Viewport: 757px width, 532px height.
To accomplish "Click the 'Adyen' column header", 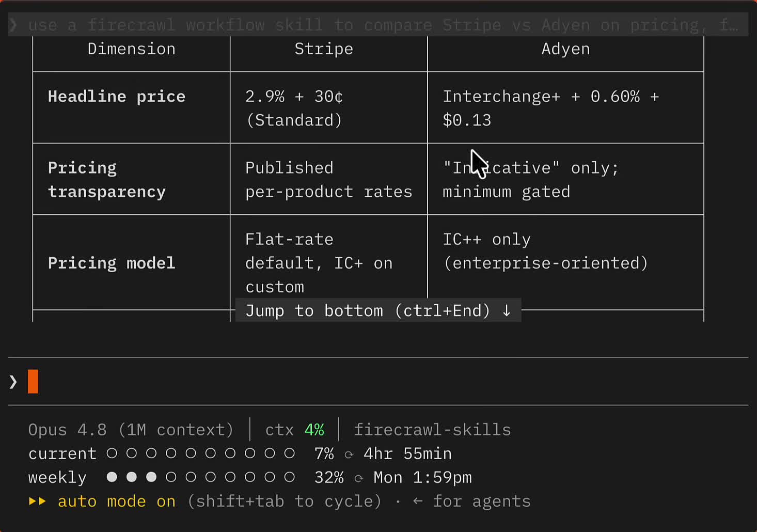I will pyautogui.click(x=565, y=49).
